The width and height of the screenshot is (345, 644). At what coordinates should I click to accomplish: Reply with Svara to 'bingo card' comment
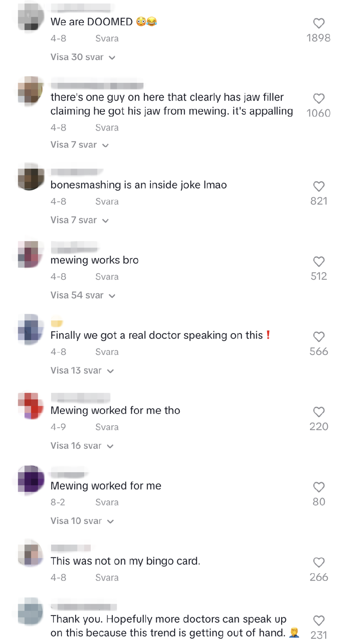[x=107, y=578]
